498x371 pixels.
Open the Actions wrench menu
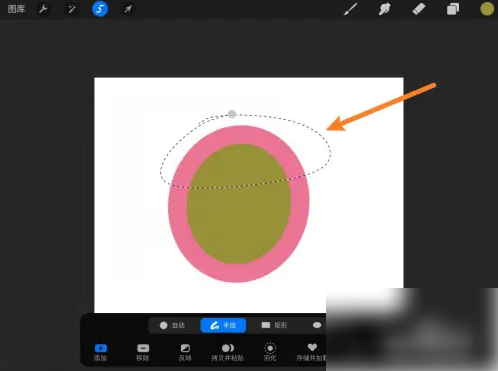click(x=43, y=9)
